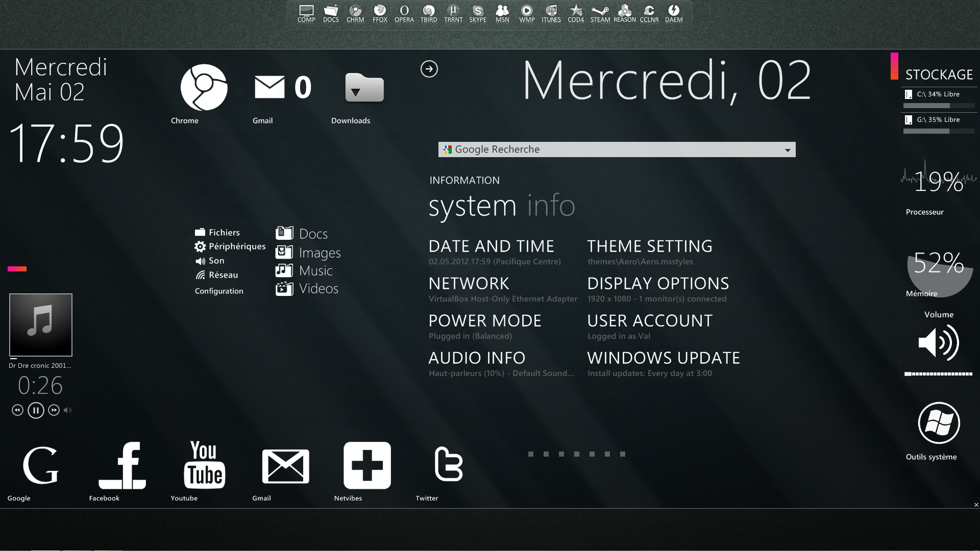The height and width of the screenshot is (551, 980).
Task: Launch CCLNR CCleaner dock icon
Action: 649,14
